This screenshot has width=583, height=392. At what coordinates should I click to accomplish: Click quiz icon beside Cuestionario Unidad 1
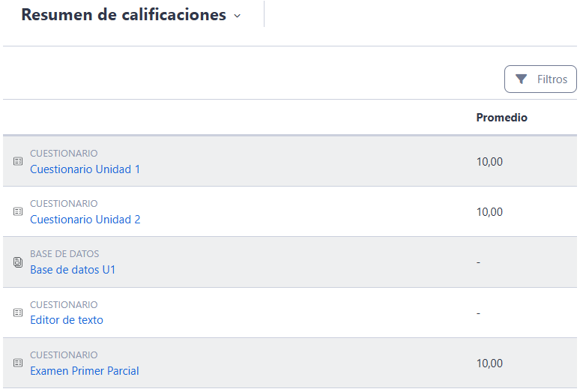(x=18, y=161)
